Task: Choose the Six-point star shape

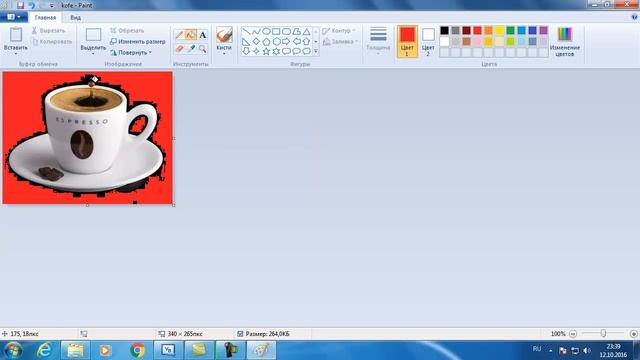Action: [276, 51]
